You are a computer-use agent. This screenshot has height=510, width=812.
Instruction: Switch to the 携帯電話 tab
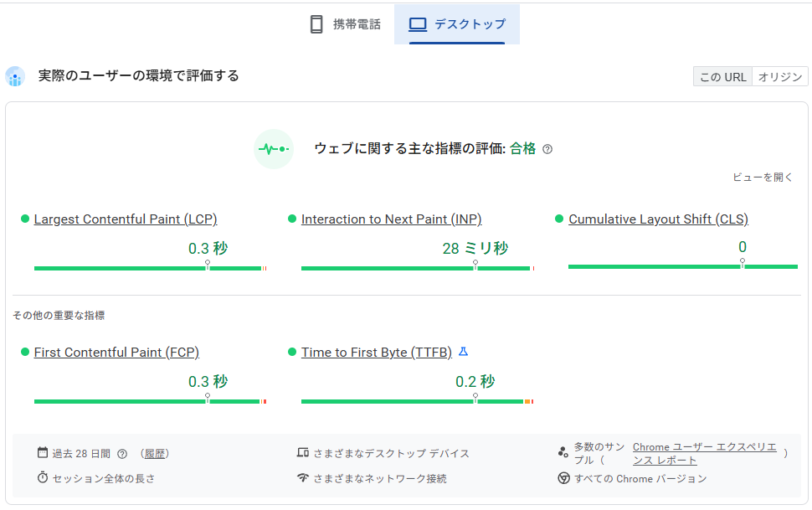[x=347, y=23]
